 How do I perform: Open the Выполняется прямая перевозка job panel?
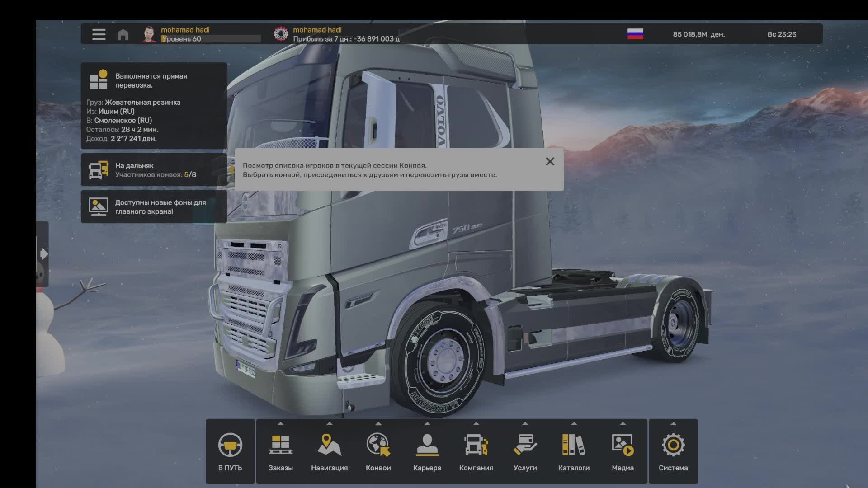(x=154, y=106)
